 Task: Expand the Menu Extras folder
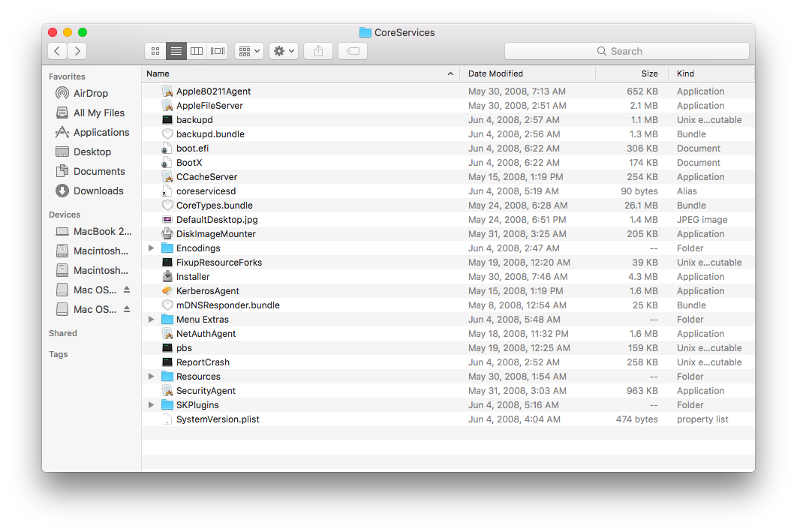(x=151, y=319)
